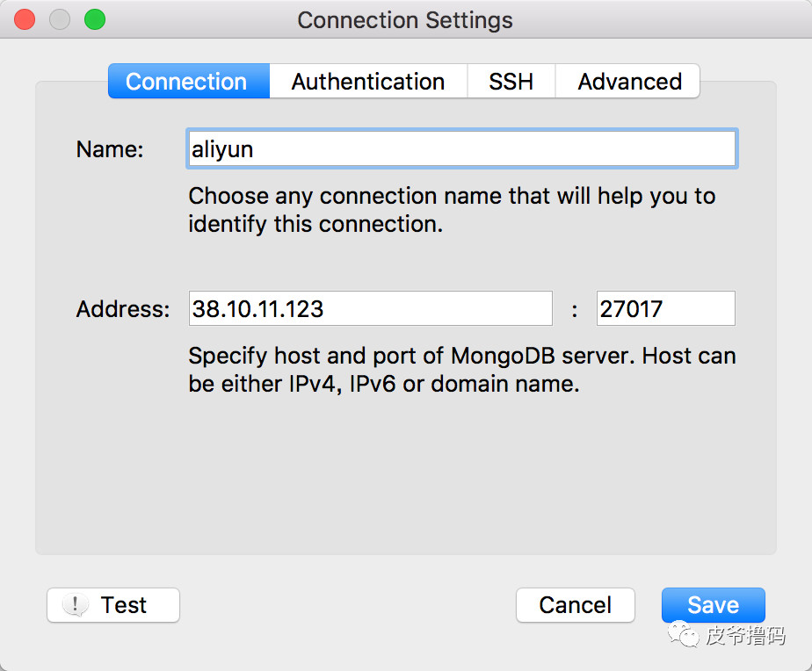The width and height of the screenshot is (812, 671).
Task: Click the Name field containing aliyun
Action: 461,149
